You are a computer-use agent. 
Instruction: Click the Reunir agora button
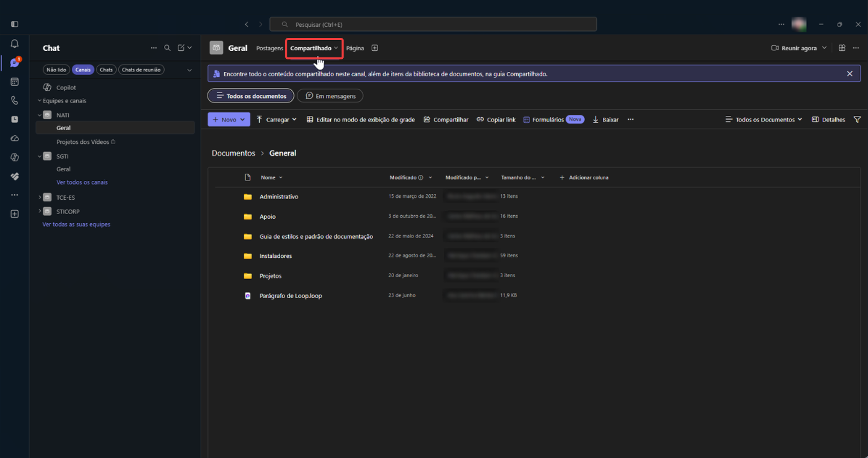pyautogui.click(x=799, y=48)
